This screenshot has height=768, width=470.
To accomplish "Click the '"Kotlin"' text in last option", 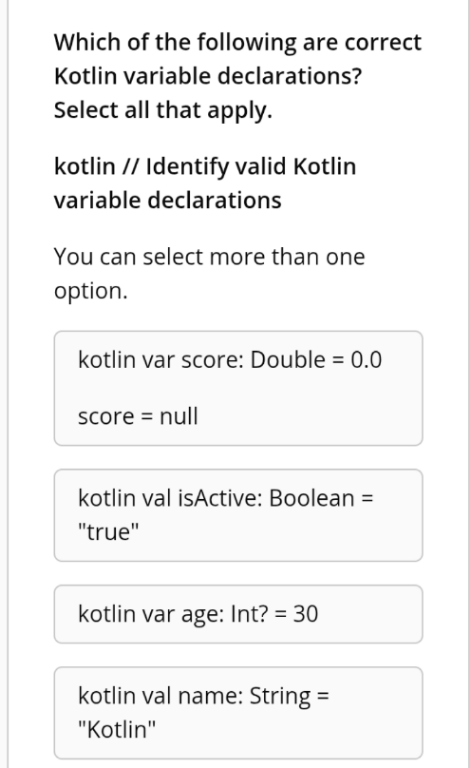I will point(117,729).
